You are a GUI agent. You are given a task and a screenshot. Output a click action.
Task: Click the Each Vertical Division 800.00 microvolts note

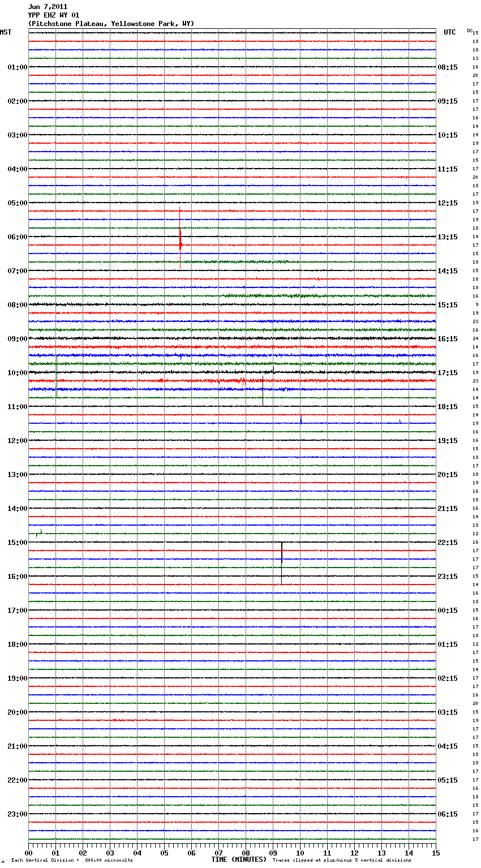(72, 861)
